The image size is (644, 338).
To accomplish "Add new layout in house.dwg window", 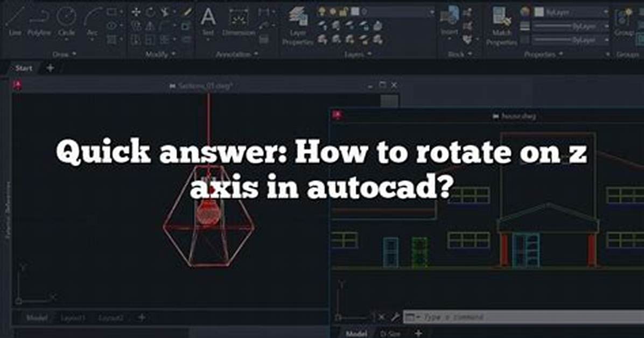I will coord(418,334).
